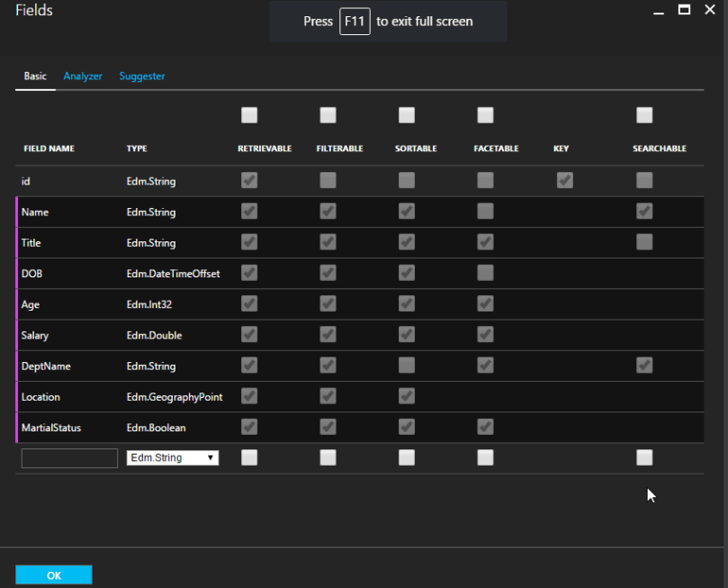Screen dimensions: 728x588
Task: Enable all Facetable via header checkbox
Action: [485, 115]
